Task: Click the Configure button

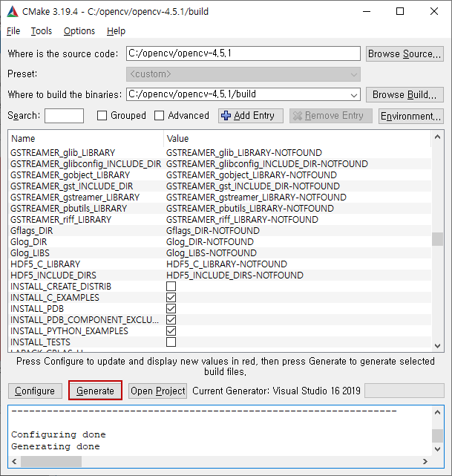Action: tap(35, 391)
